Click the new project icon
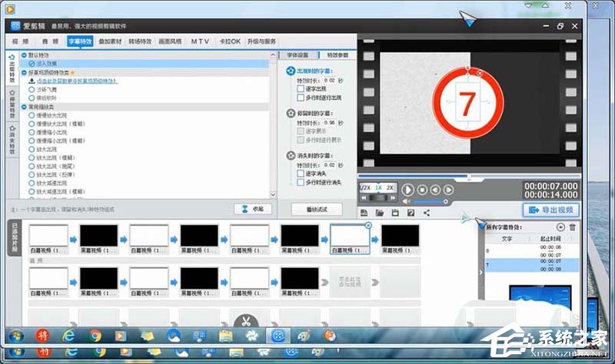This screenshot has height=364, width=615. (x=364, y=213)
